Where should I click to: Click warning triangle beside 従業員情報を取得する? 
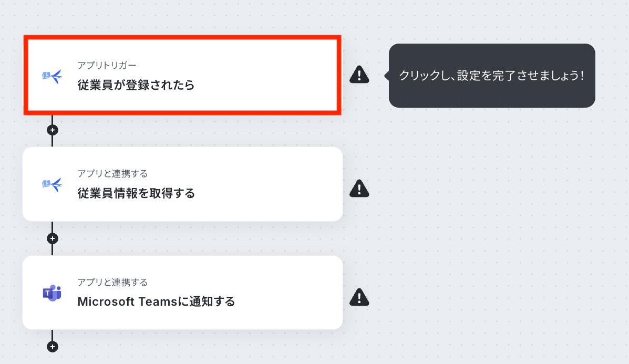(359, 189)
